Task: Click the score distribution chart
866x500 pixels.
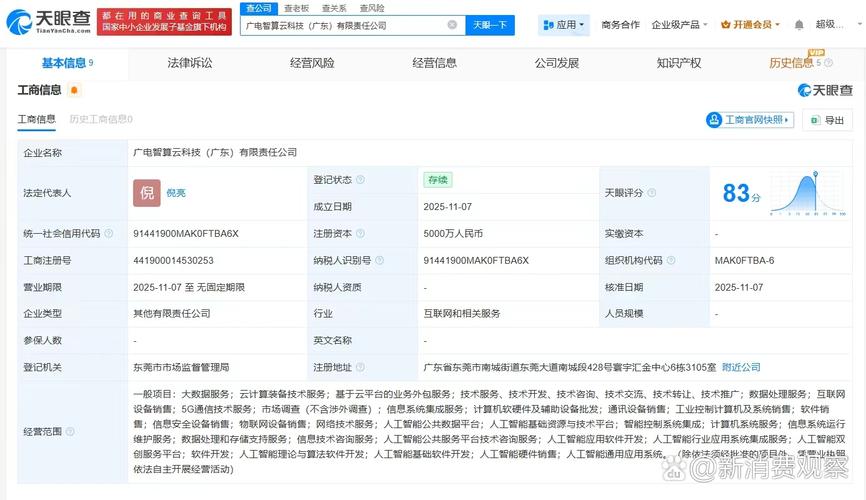Action: (x=808, y=193)
